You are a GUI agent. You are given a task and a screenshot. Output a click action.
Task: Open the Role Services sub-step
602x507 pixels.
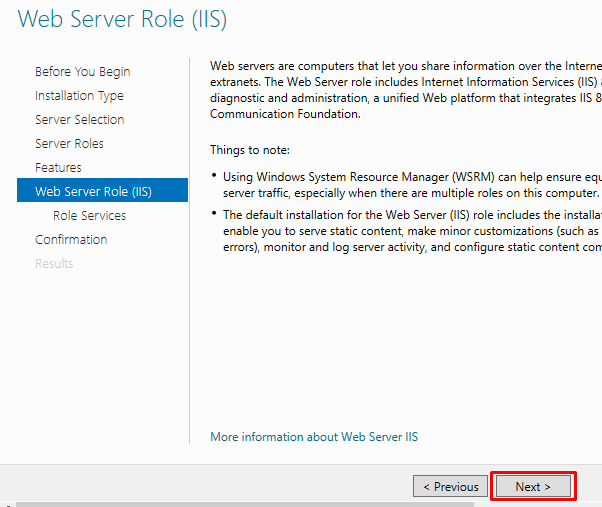(89, 215)
